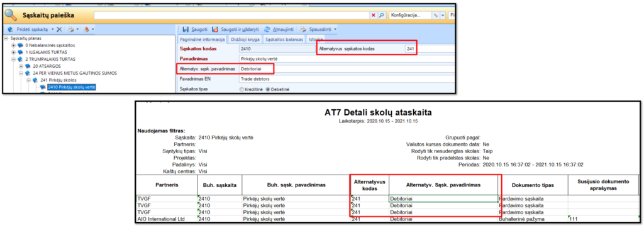Expand the 0 Nebalansinės sąskaitos node

pos(14,45)
